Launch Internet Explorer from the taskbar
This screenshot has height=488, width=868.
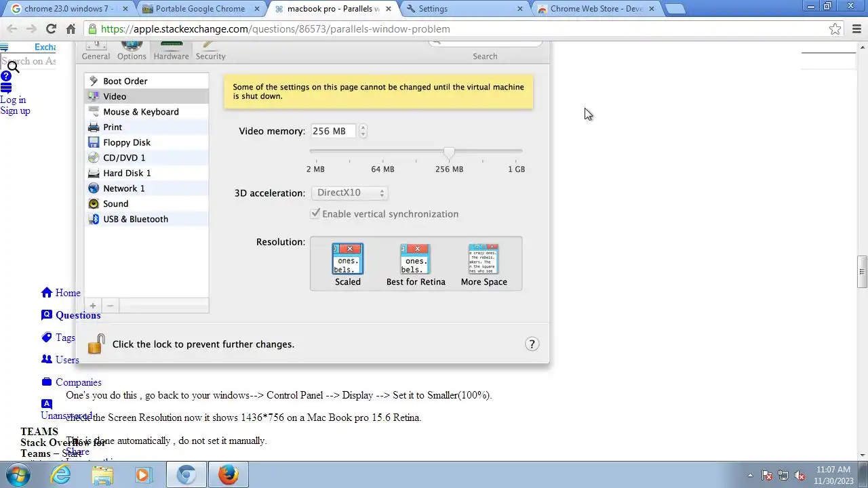(x=61, y=474)
